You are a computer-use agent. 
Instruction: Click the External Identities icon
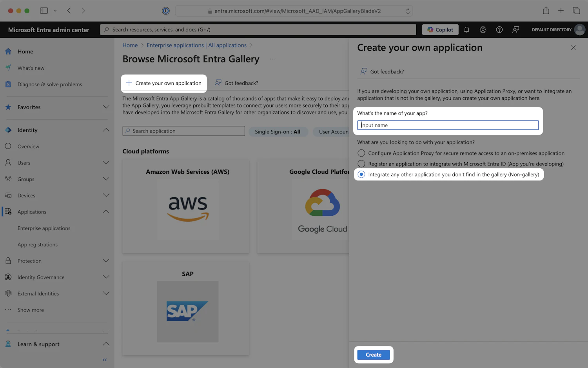[x=8, y=293]
